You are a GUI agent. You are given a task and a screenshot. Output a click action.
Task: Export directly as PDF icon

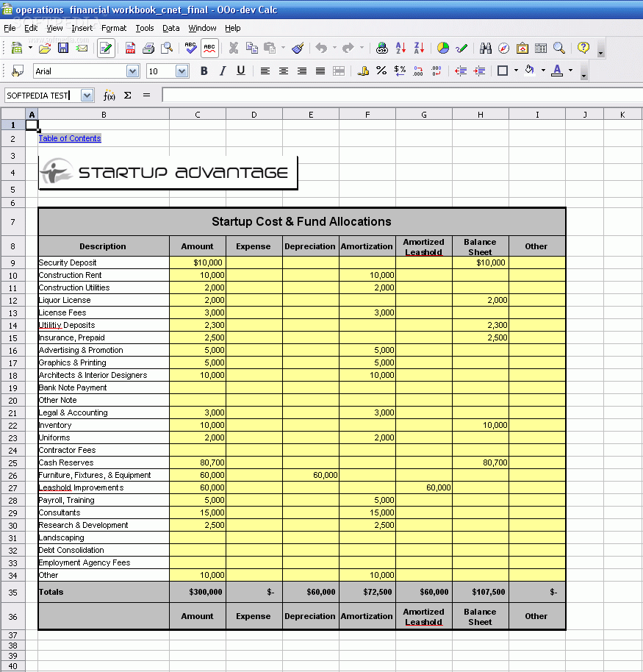[130, 48]
